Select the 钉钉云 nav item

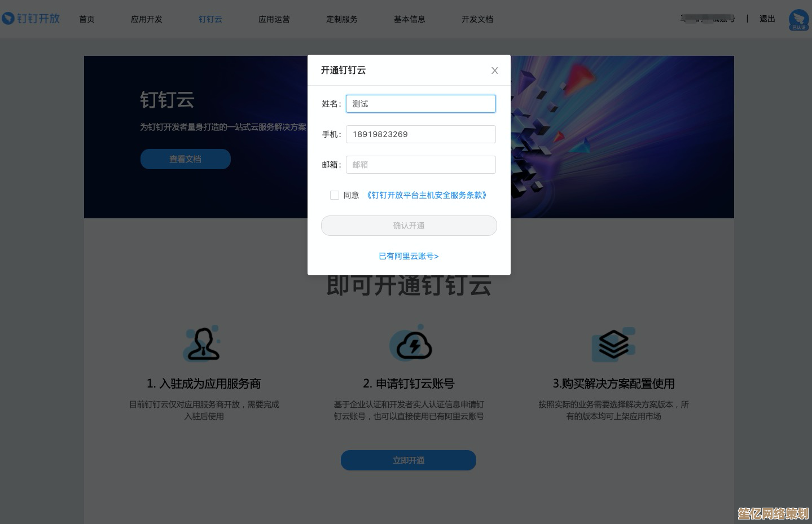click(x=210, y=19)
